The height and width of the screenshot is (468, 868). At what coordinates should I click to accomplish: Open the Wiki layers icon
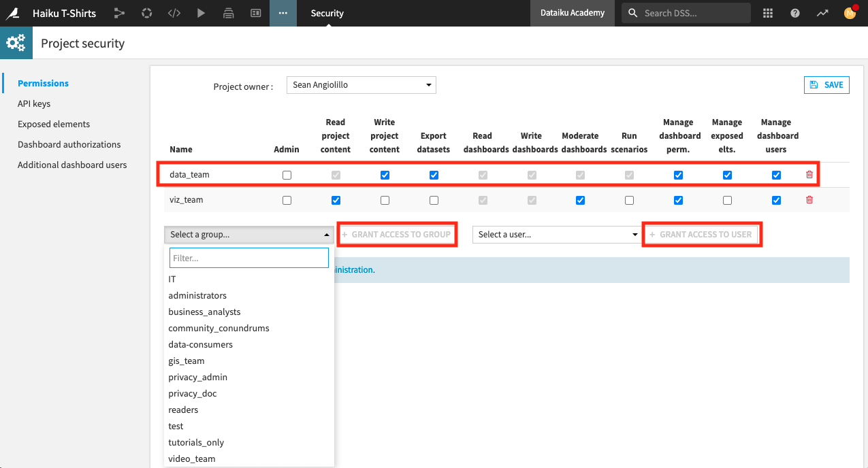[x=229, y=13]
